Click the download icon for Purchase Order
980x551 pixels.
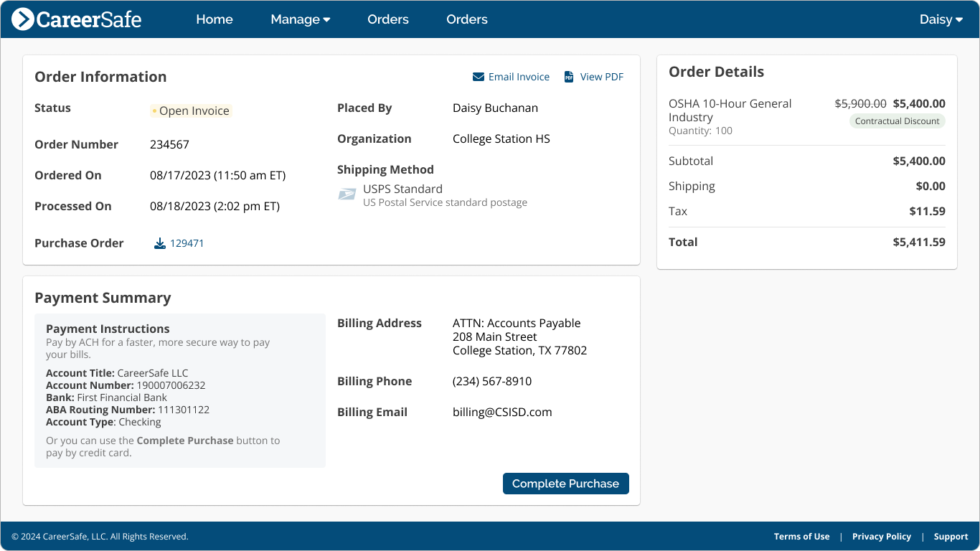click(x=159, y=243)
